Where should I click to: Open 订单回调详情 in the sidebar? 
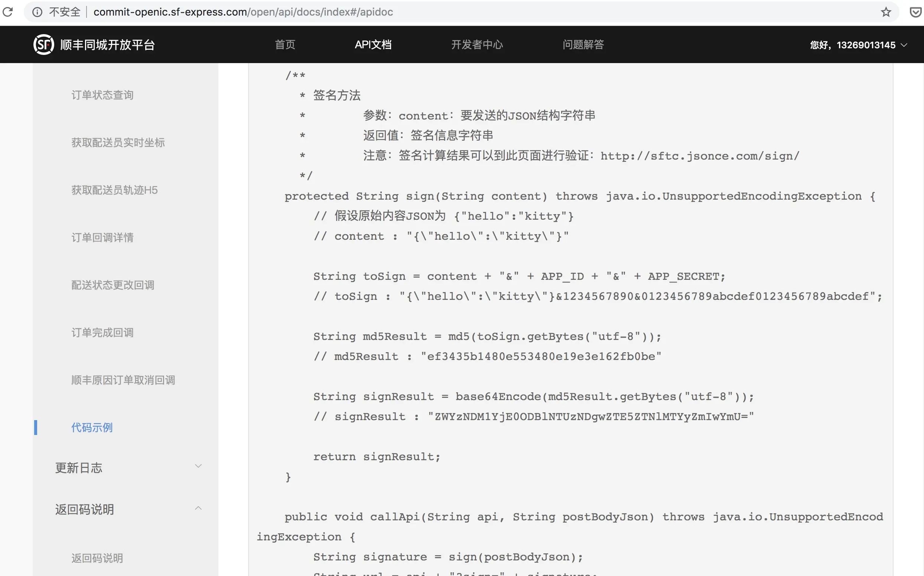click(103, 238)
